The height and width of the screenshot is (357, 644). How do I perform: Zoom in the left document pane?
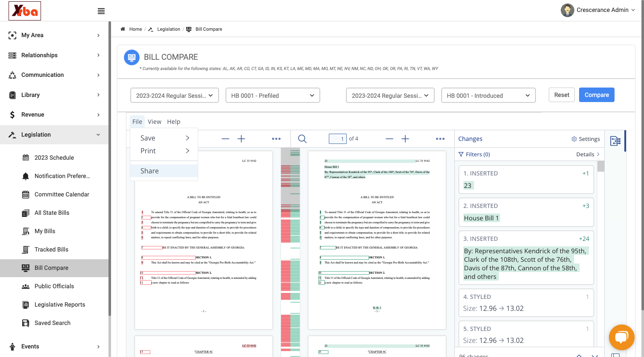pyautogui.click(x=241, y=139)
